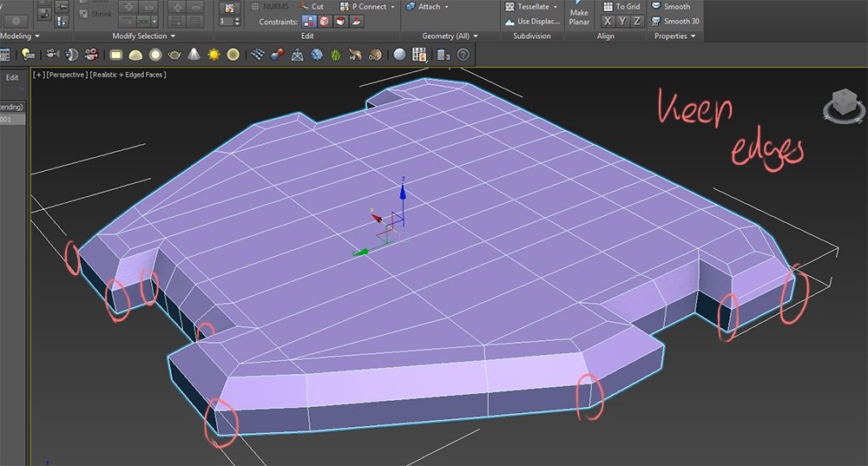Click the gray sphere material icon
The image size is (868, 466).
point(399,55)
